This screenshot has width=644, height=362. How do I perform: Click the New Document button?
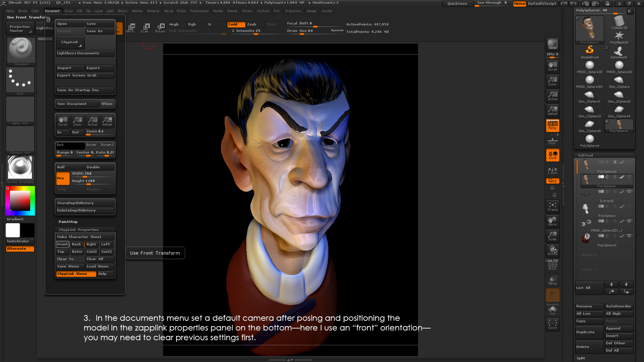tap(77, 104)
